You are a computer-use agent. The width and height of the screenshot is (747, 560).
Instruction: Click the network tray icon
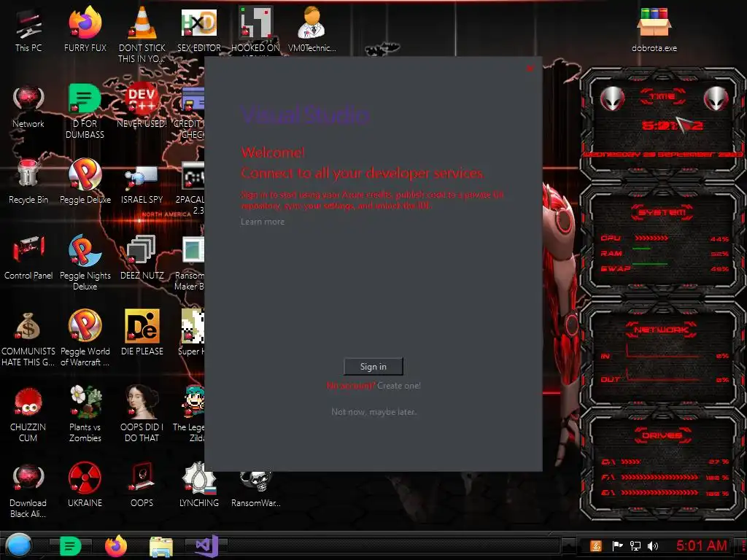635,545
